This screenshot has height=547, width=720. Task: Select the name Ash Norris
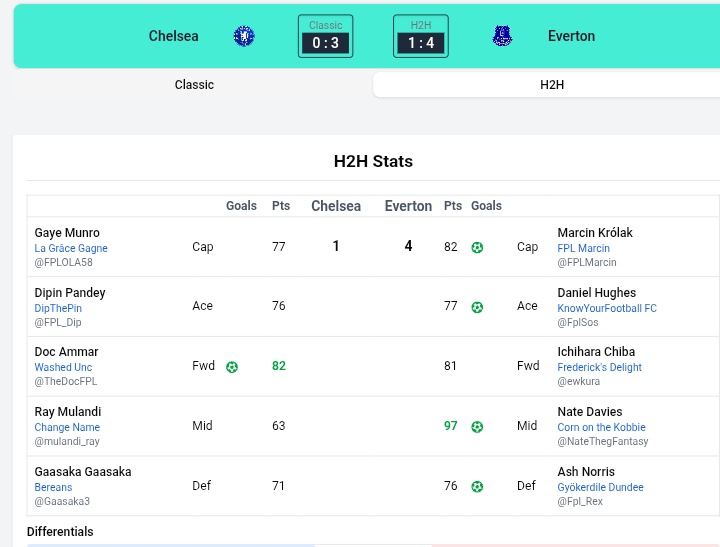[x=586, y=472]
